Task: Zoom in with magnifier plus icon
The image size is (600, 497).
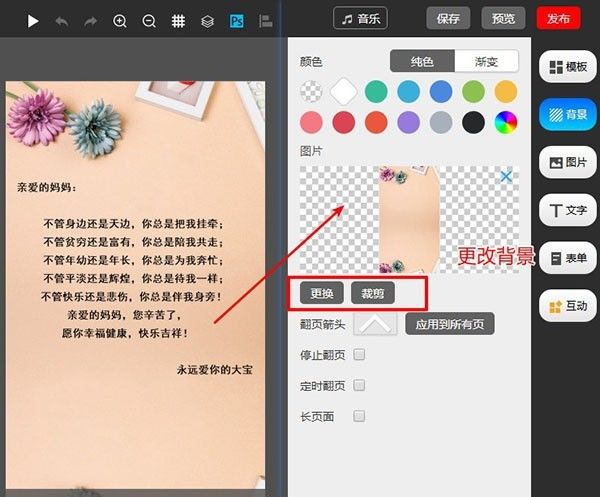Action: (120, 21)
